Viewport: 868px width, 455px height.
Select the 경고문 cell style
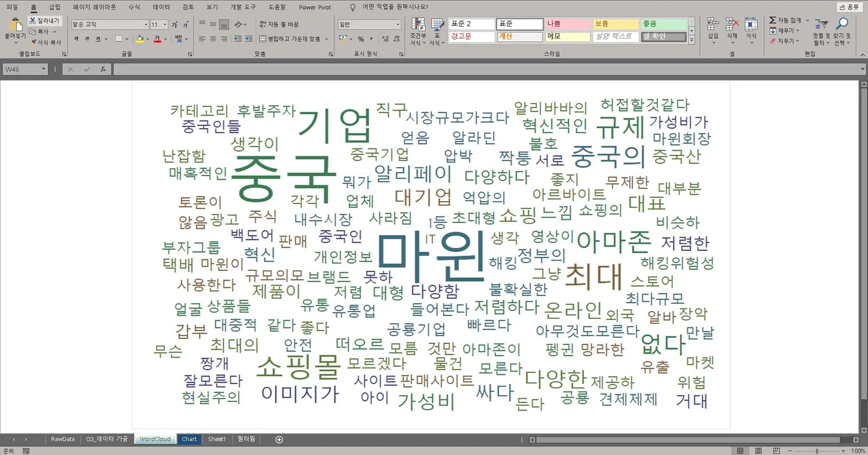(472, 36)
